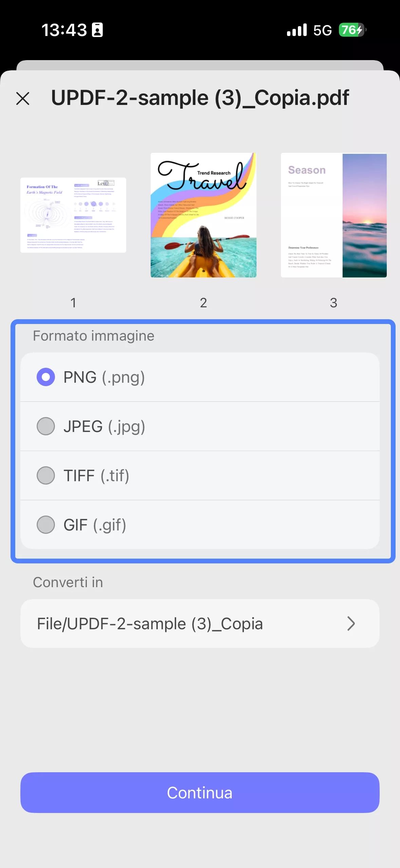Image resolution: width=400 pixels, height=868 pixels.
Task: Tap the ID card icon beside the clock
Action: [x=97, y=30]
